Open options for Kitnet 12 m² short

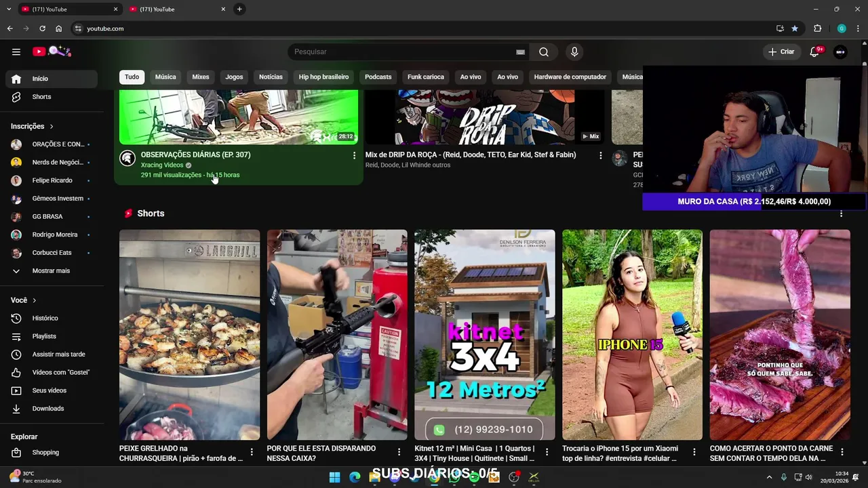click(547, 452)
